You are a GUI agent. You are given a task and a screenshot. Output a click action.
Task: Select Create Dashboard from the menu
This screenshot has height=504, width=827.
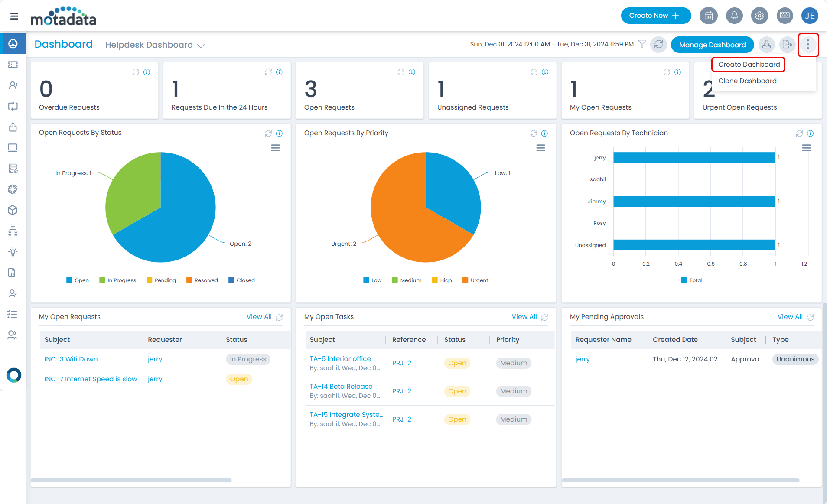749,65
